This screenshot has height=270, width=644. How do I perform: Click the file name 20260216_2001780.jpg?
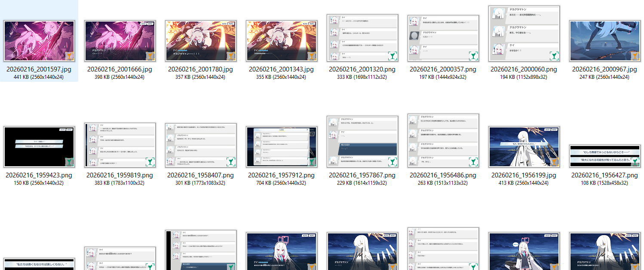[x=201, y=69]
